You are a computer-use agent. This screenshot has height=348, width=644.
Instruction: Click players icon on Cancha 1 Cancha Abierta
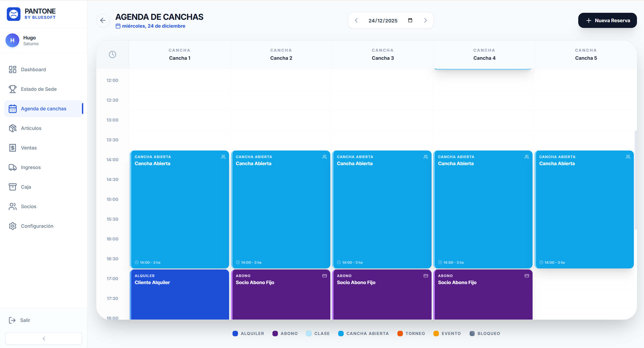point(223,157)
